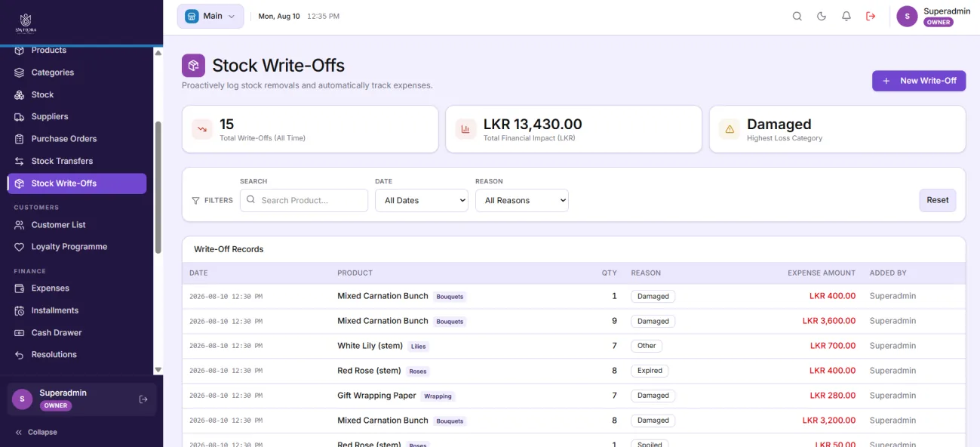The height and width of the screenshot is (447, 980).
Task: Click the Sa Flora logo
Action: [26, 23]
